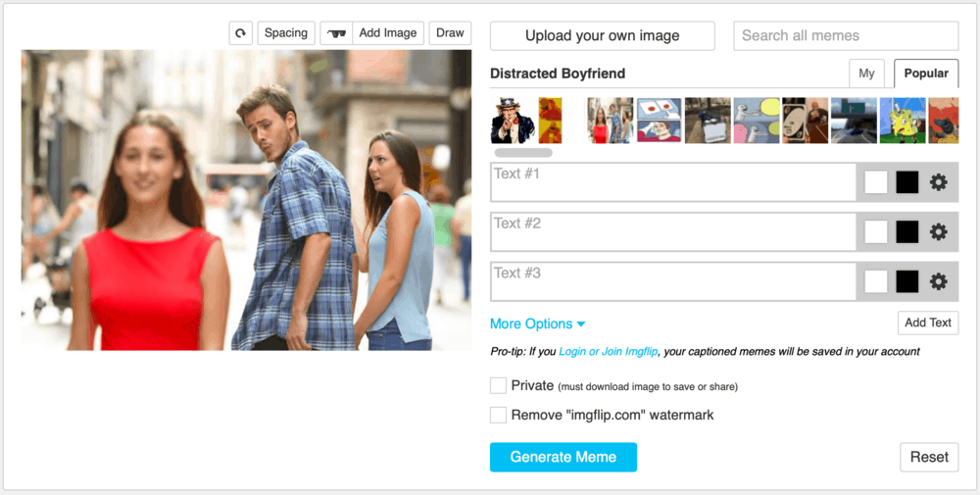The width and height of the screenshot is (980, 495).
Task: Open settings gear for Text #3
Action: [938, 281]
